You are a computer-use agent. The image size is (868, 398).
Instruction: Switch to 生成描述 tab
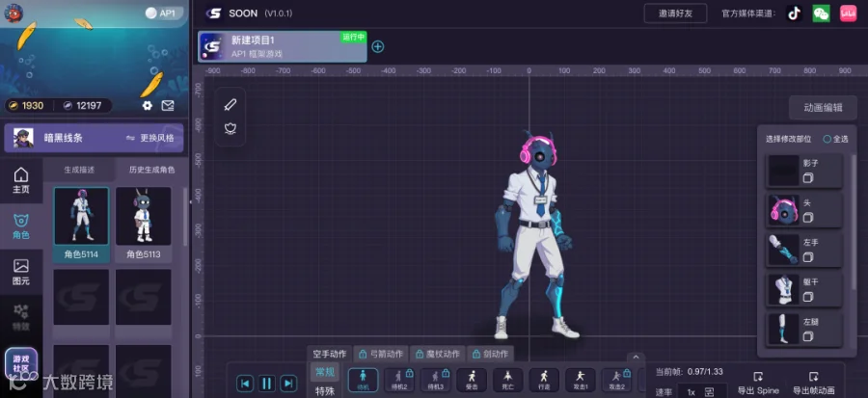[x=79, y=170]
